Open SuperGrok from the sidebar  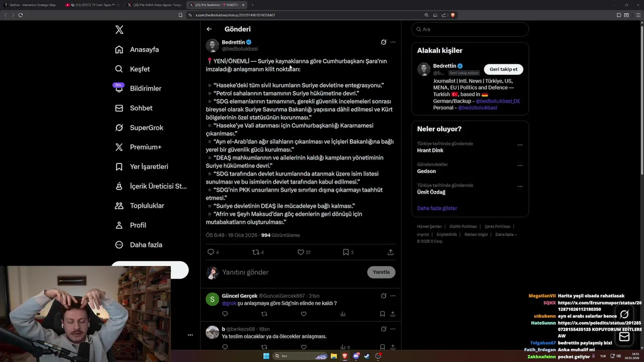[139, 128]
